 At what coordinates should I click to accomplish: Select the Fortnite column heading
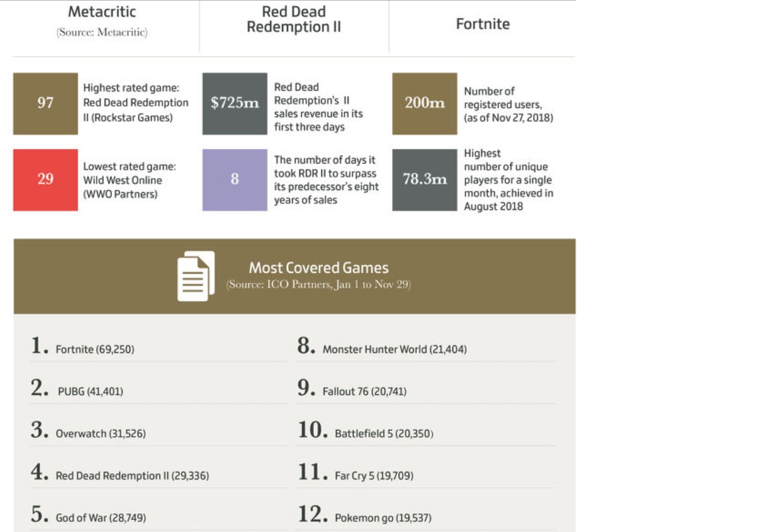point(482,24)
